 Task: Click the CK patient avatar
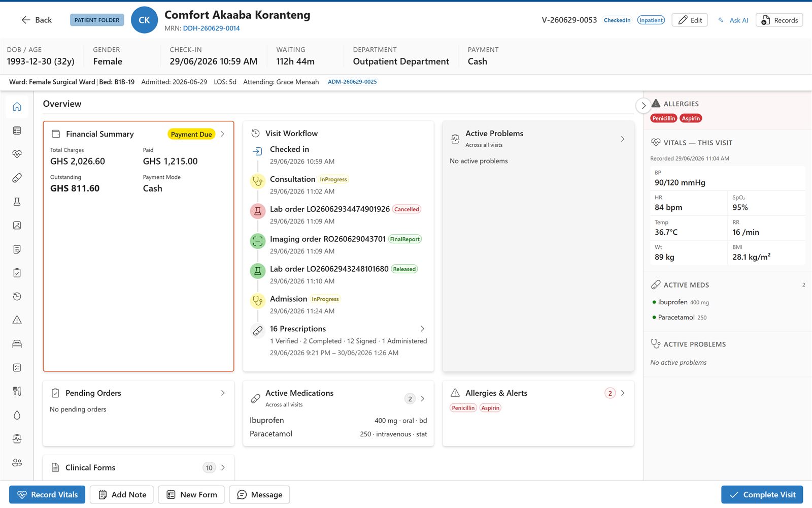(144, 20)
